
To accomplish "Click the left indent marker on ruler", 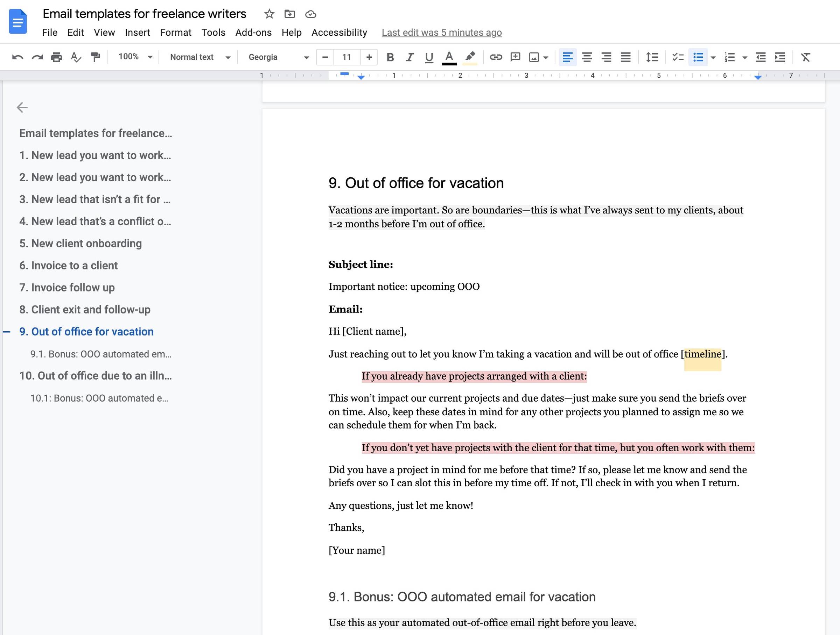I will click(361, 77).
